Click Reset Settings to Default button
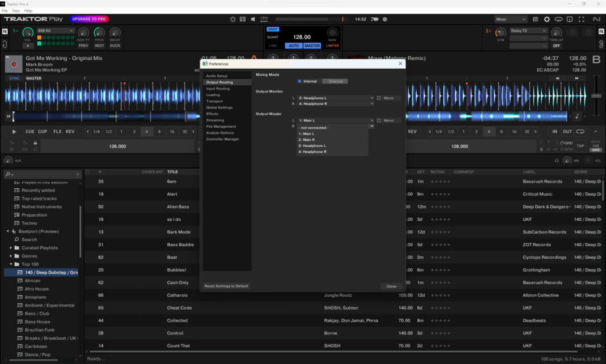 click(x=226, y=286)
